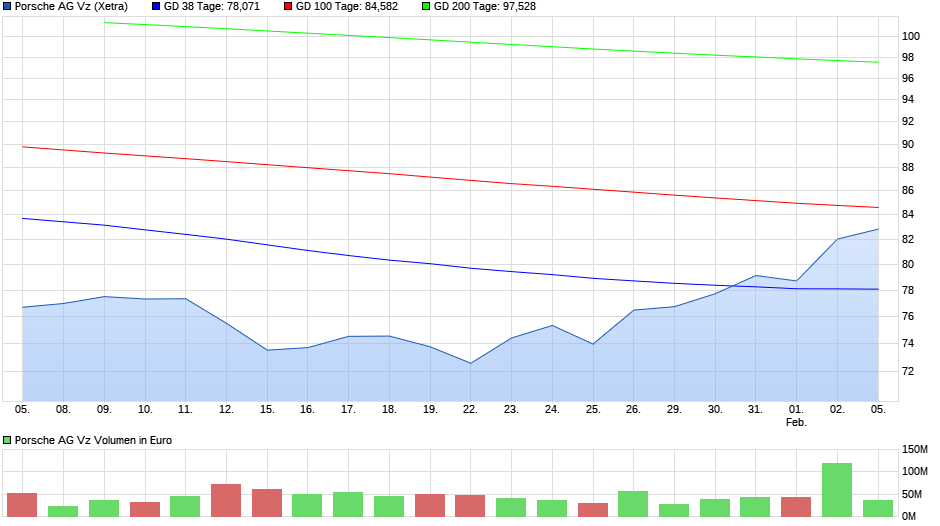
Task: Click the 100 value on the price axis
Action: 910,36
